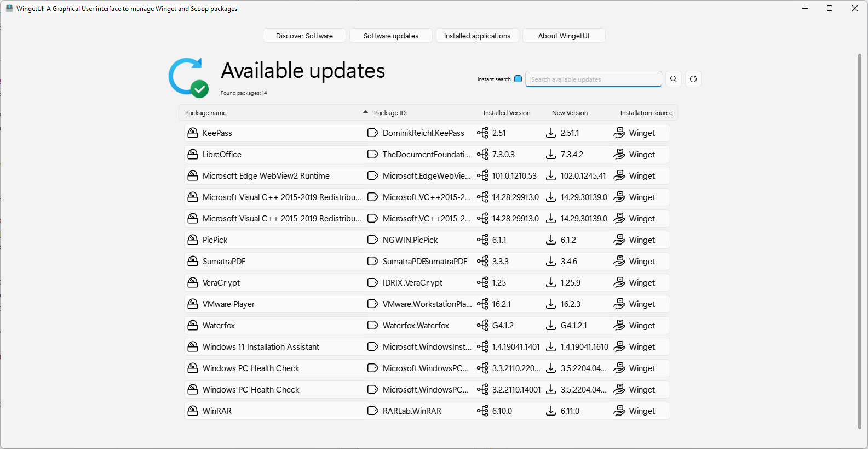The image size is (868, 449).
Task: Click the version tree icon next to 3.3.3
Action: pyautogui.click(x=482, y=261)
